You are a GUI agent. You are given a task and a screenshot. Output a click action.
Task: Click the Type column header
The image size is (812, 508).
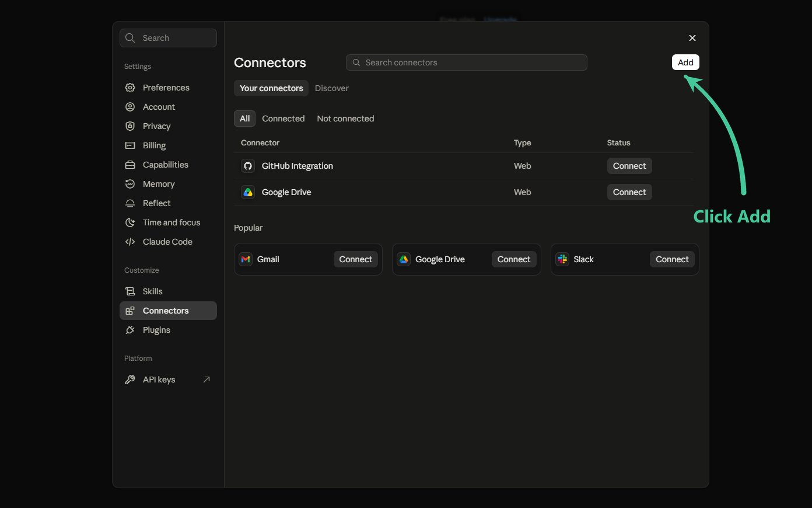522,142
